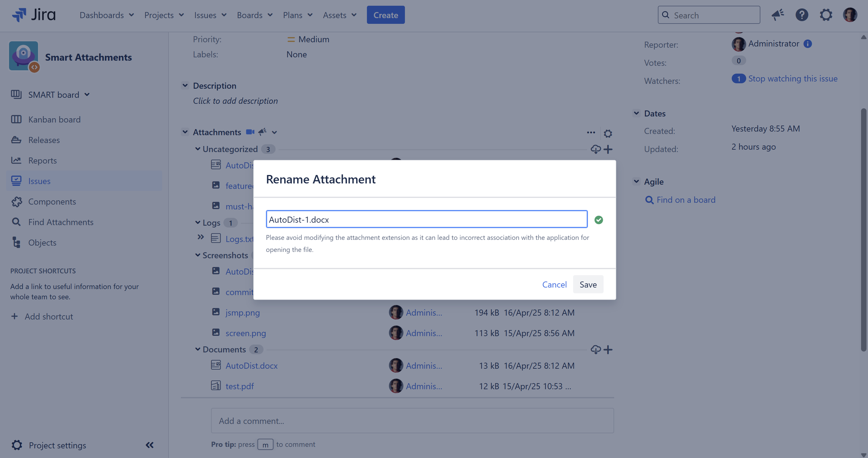Image resolution: width=868 pixels, height=458 pixels.
Task: Click the Cancel link in dialog
Action: [x=554, y=284]
